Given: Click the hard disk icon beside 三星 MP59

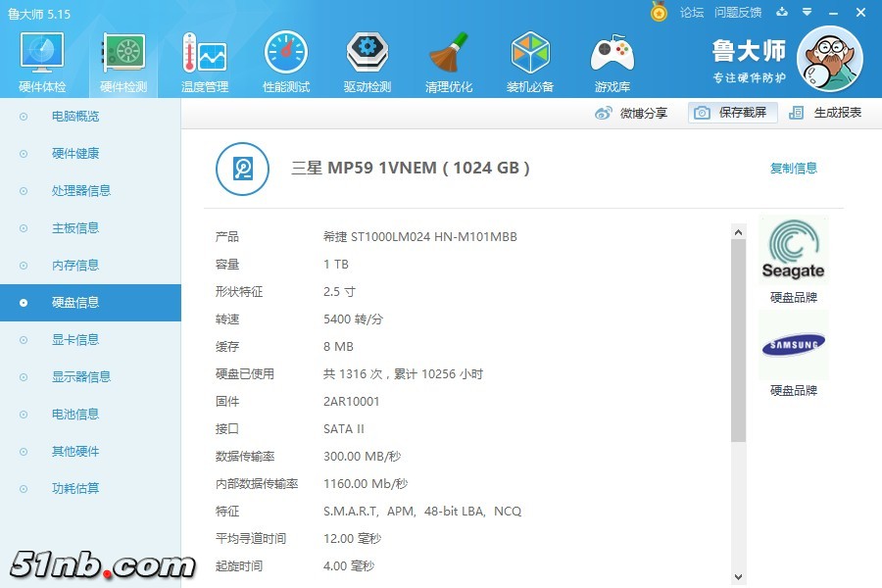Looking at the screenshot, I should (242, 169).
